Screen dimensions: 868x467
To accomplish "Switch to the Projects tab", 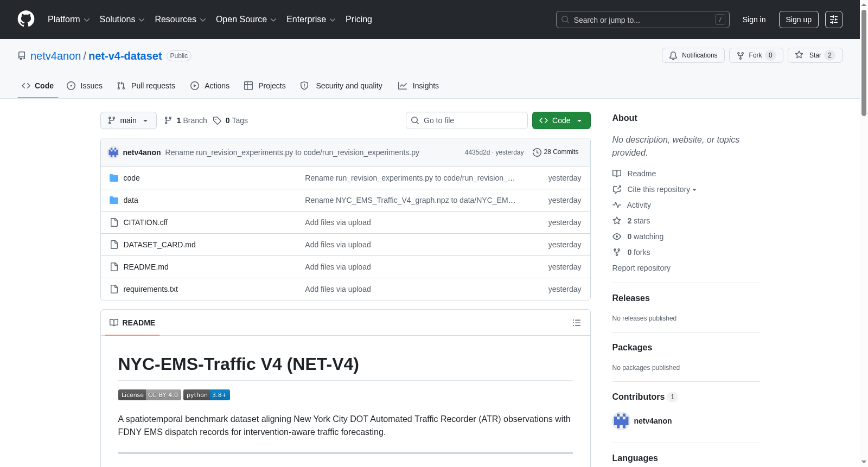I will (x=265, y=86).
